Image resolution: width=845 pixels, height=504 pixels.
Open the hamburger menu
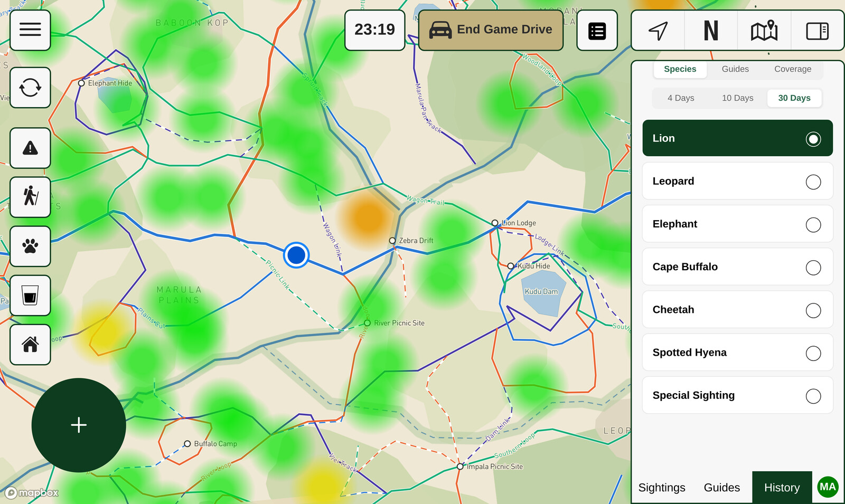pos(30,30)
